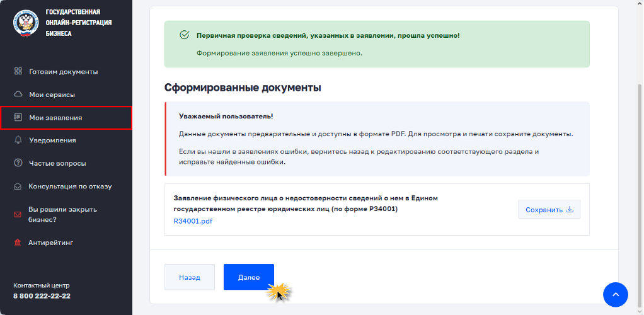Image resolution: width=644 pixels, height=315 pixels.
Task: Click the green checkmark success icon
Action: pos(185,35)
